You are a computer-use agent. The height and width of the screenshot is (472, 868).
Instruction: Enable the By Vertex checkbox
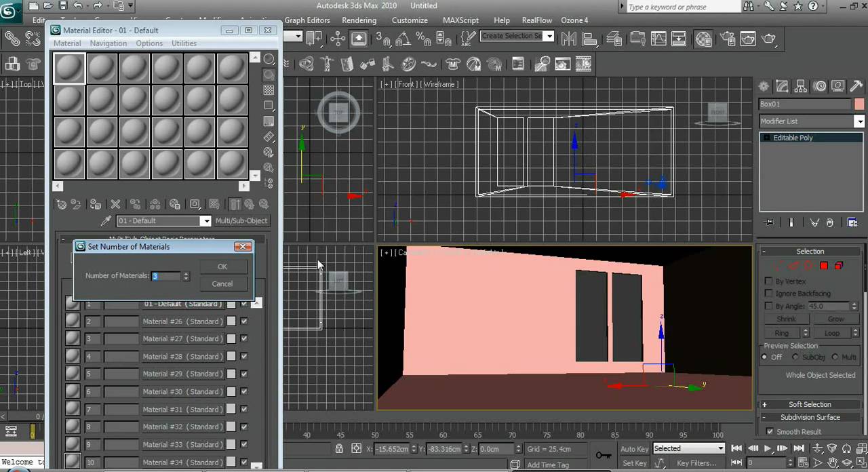click(769, 281)
